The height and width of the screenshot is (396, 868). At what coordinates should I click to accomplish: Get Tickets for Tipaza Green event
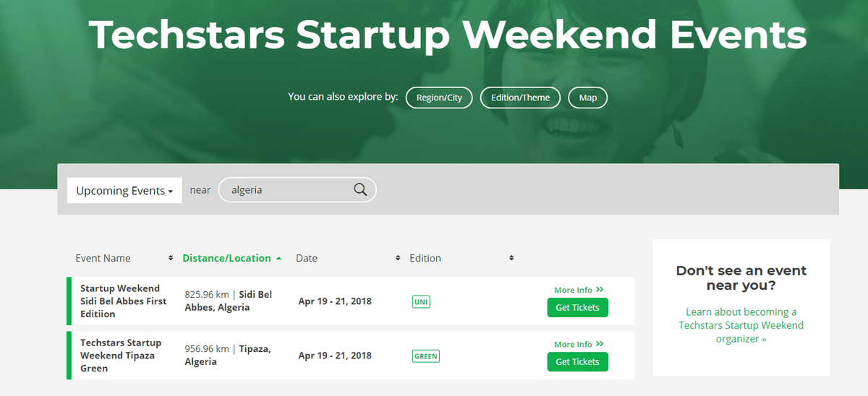click(577, 362)
